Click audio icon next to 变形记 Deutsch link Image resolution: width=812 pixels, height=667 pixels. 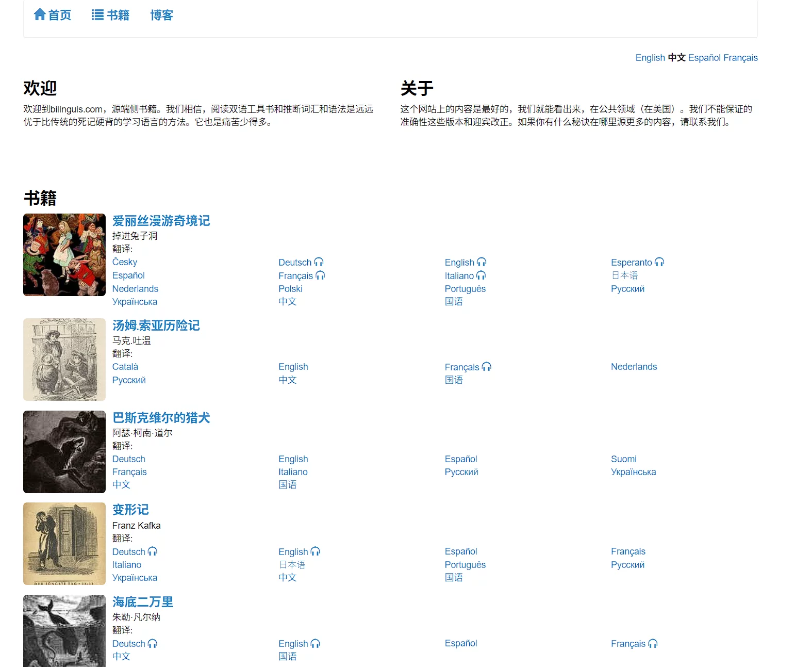point(152,551)
